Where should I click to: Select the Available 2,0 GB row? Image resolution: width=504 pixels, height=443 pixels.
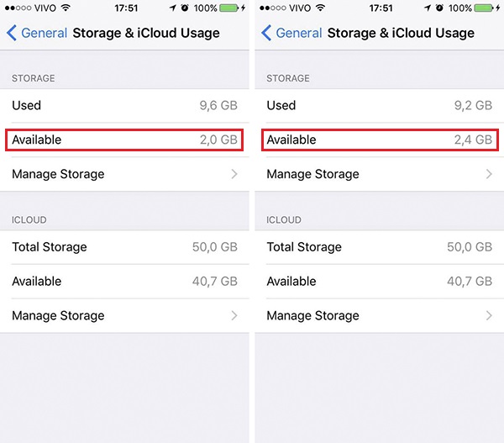click(x=124, y=140)
